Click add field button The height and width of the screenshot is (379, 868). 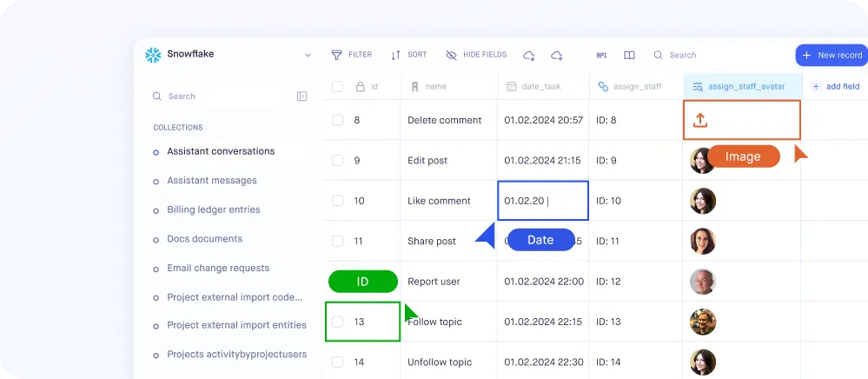pos(835,86)
